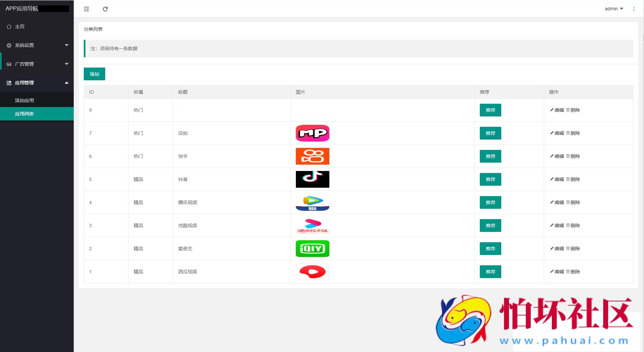Click the refresh icon in the top bar
Image resolution: width=644 pixels, height=352 pixels.
click(105, 9)
